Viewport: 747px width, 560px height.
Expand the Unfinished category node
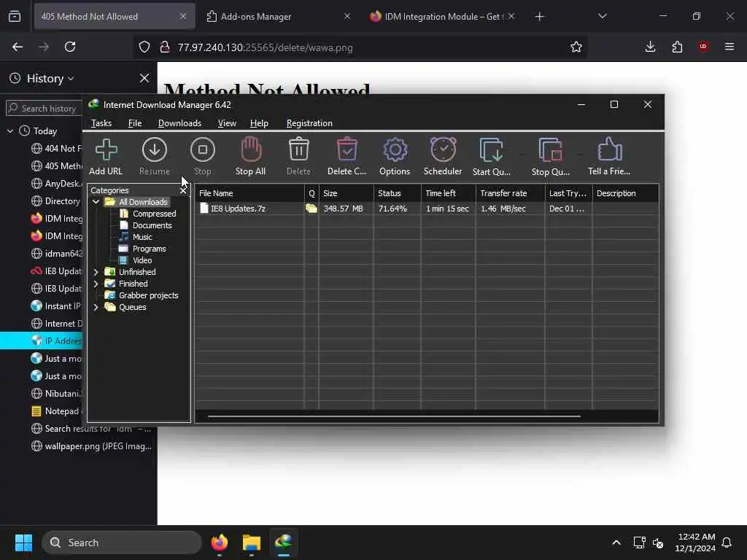tap(96, 272)
